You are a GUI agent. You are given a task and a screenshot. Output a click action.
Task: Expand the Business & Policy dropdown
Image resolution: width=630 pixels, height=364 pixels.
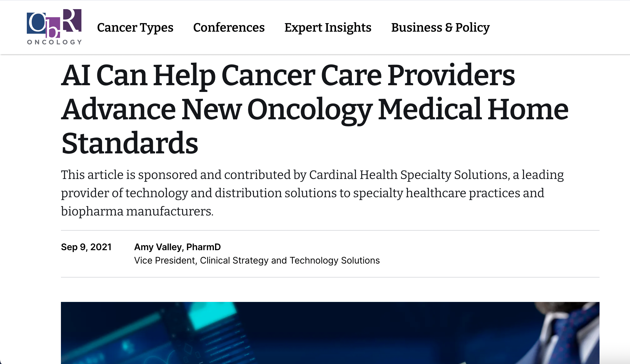tap(440, 28)
